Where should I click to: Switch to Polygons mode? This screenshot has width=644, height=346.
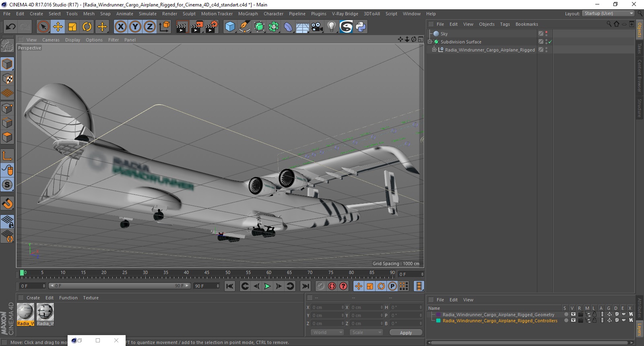coord(7,137)
